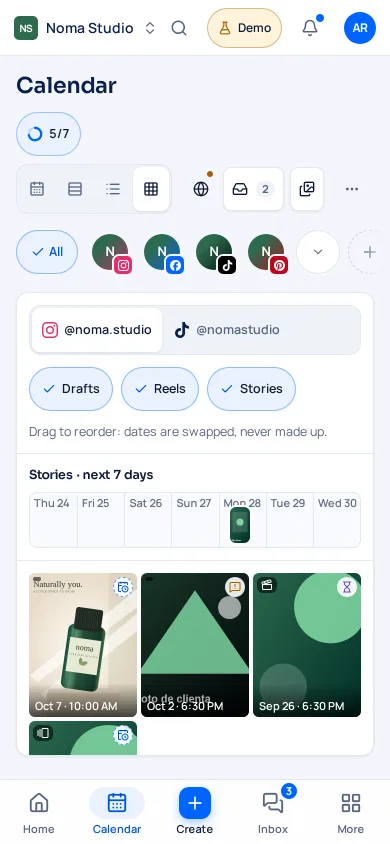Click the reel clapperboard icon on Sep 26 post
Viewport: 390px width, 844px height.
coord(267,585)
